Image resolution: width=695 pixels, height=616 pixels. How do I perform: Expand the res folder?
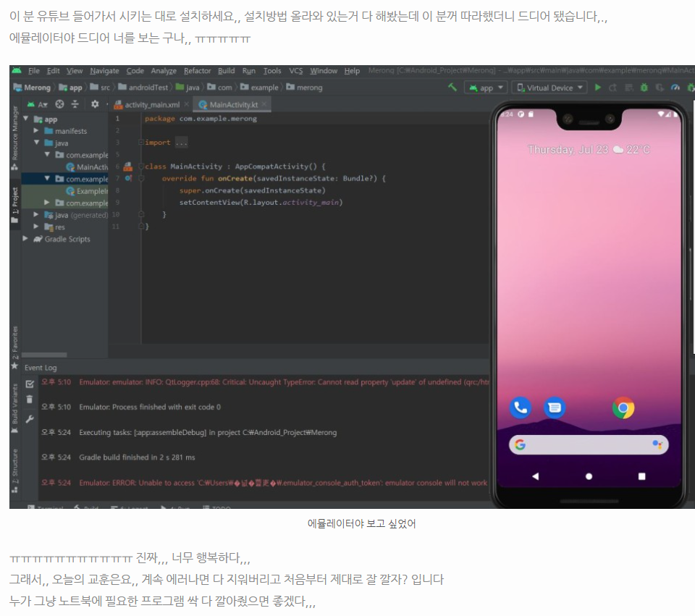coord(36,227)
